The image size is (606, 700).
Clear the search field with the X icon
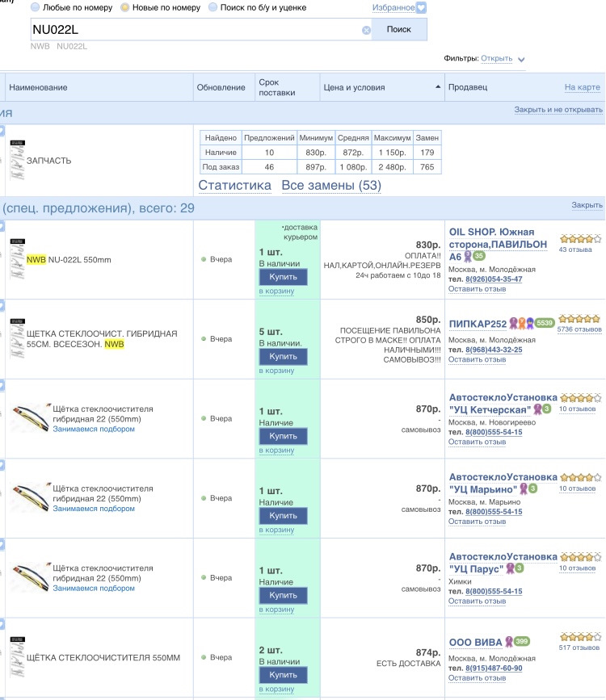coord(366,30)
